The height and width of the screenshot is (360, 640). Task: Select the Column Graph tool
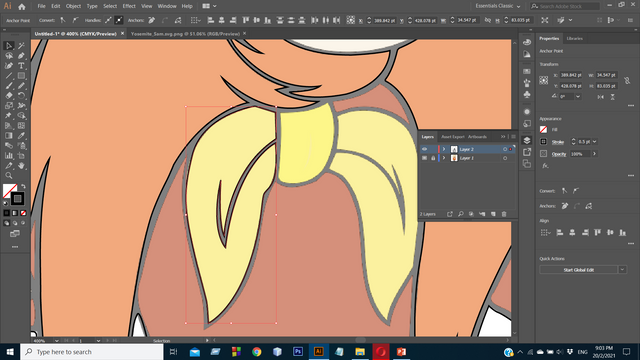click(9, 156)
